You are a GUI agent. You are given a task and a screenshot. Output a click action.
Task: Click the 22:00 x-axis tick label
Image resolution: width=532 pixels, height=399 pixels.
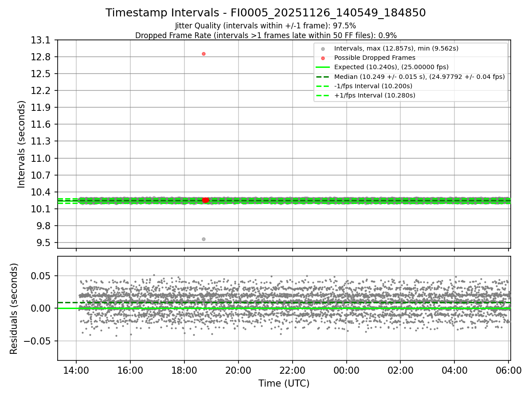293,370
